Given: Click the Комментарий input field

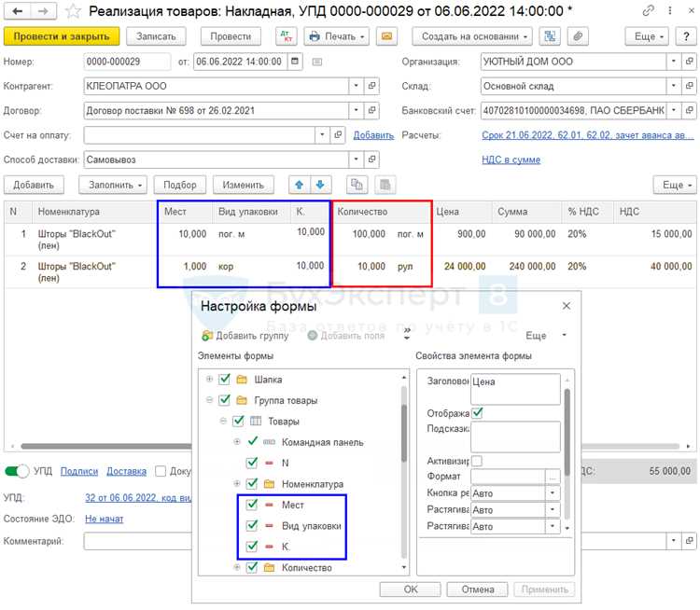Looking at the screenshot, I should [137, 541].
